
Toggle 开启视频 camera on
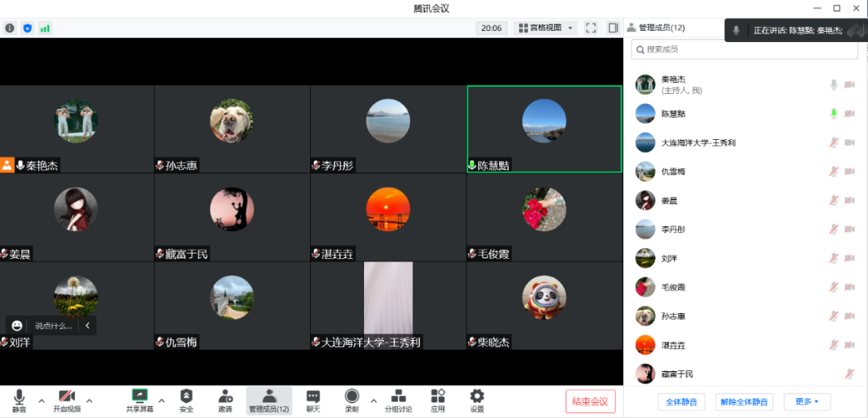point(67,401)
